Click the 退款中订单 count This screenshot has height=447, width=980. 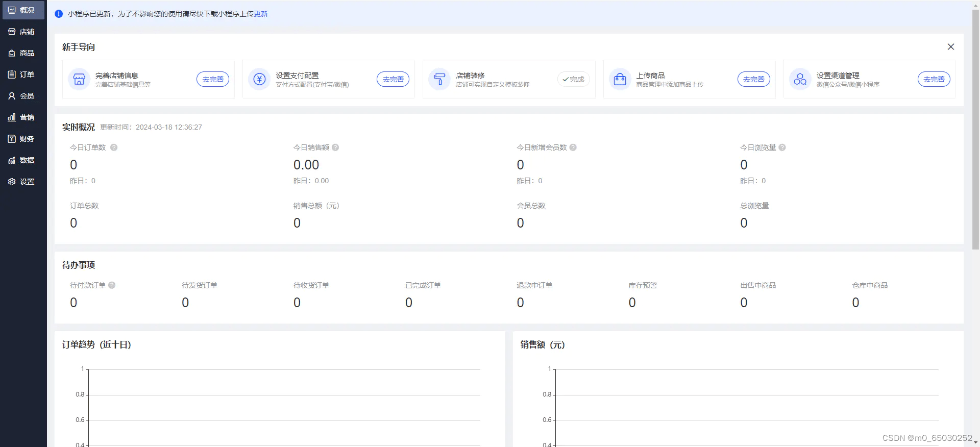pos(521,303)
